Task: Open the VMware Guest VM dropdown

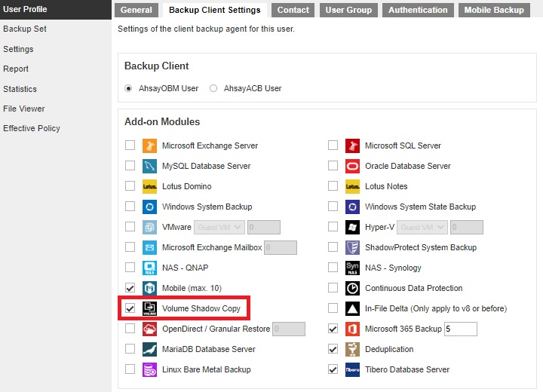Action: coord(219,227)
